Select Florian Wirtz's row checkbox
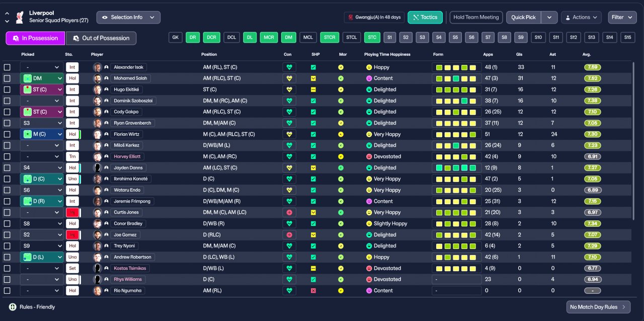644x321 pixels. click(x=7, y=134)
